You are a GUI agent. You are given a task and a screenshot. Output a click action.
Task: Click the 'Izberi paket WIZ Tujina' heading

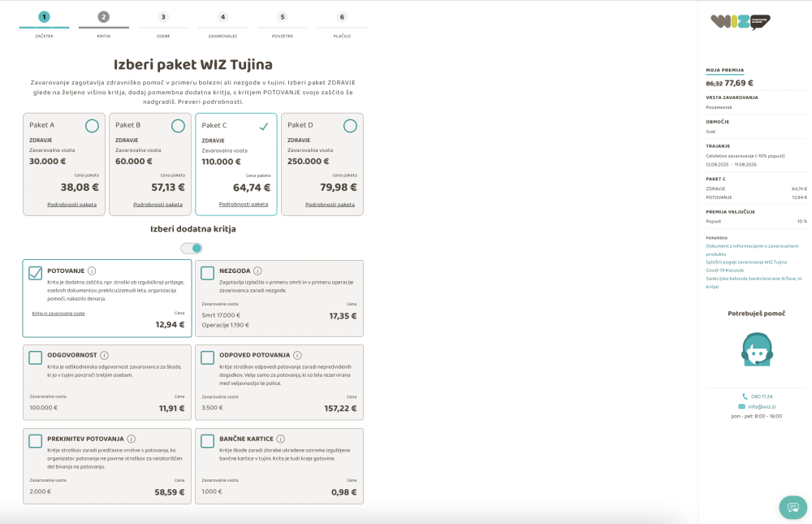tap(193, 65)
